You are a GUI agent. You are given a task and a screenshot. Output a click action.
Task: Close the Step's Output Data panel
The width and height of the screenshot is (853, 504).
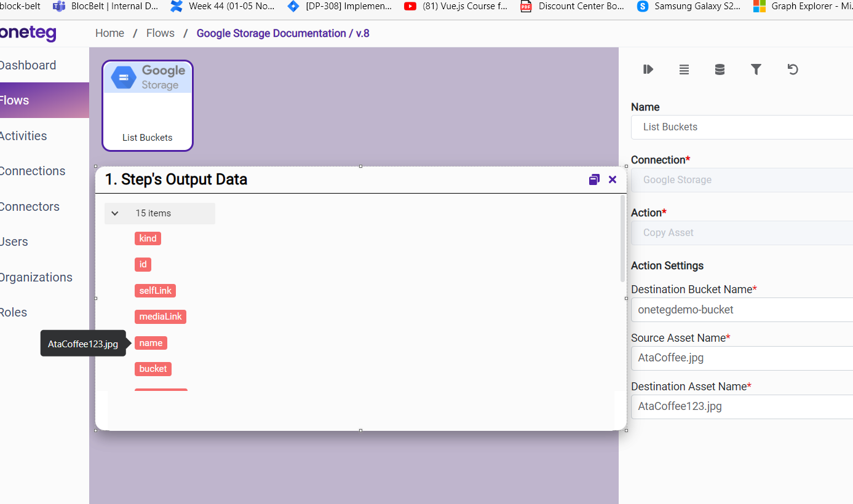(x=613, y=179)
